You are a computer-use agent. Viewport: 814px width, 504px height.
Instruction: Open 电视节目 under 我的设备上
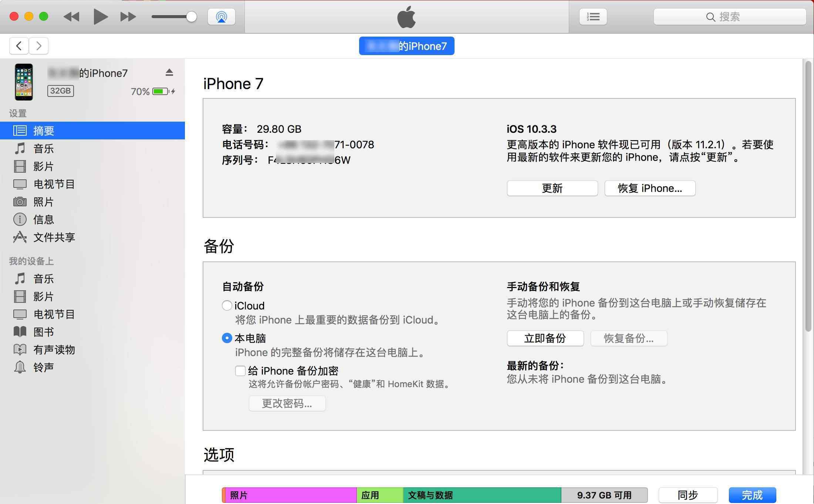[92, 314]
